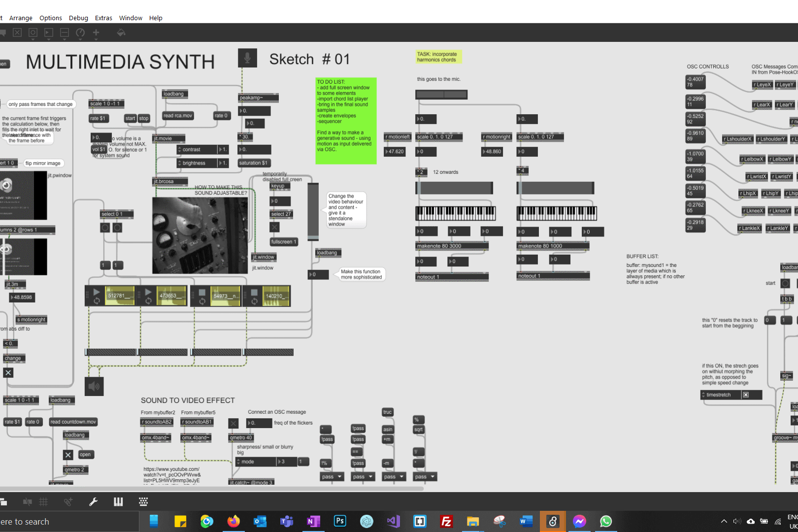Toggle the X box above qmetro 40
The image size is (798, 532).
[x=233, y=423]
